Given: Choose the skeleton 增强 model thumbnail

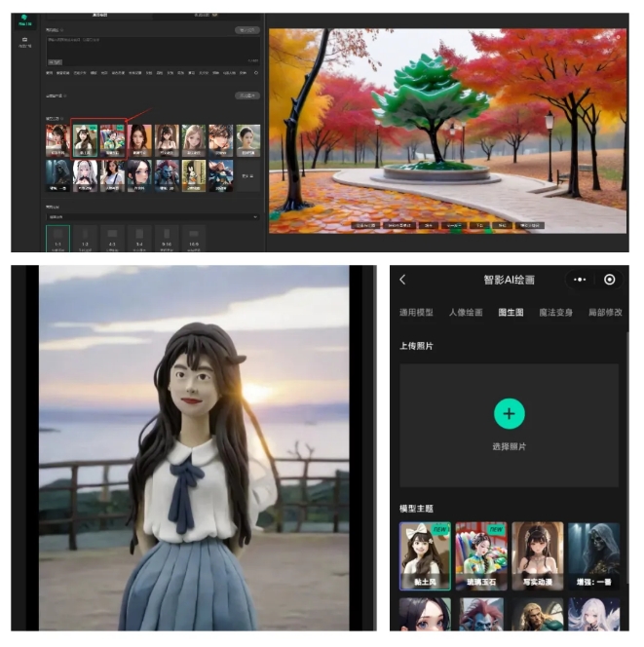Looking at the screenshot, I should tap(593, 555).
